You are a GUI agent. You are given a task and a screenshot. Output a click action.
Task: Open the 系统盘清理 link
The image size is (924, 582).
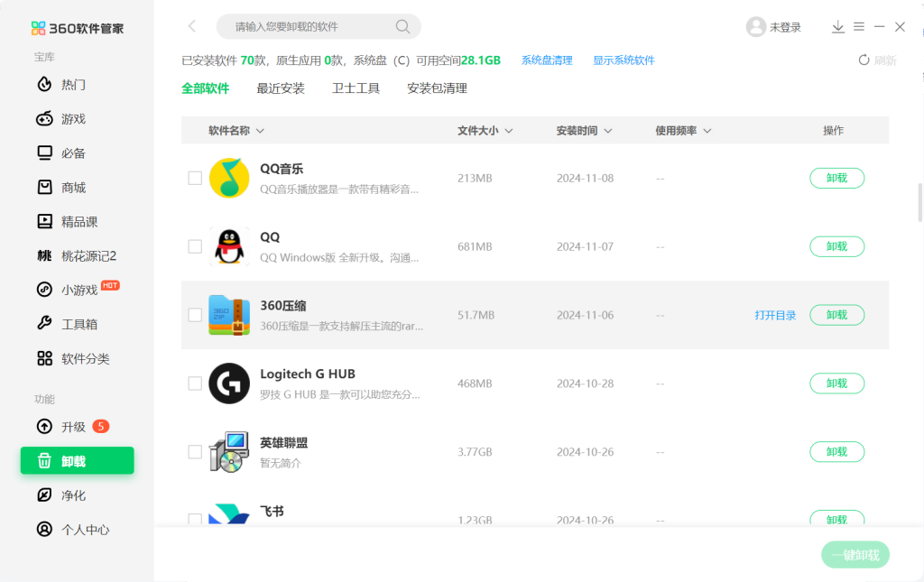[547, 60]
